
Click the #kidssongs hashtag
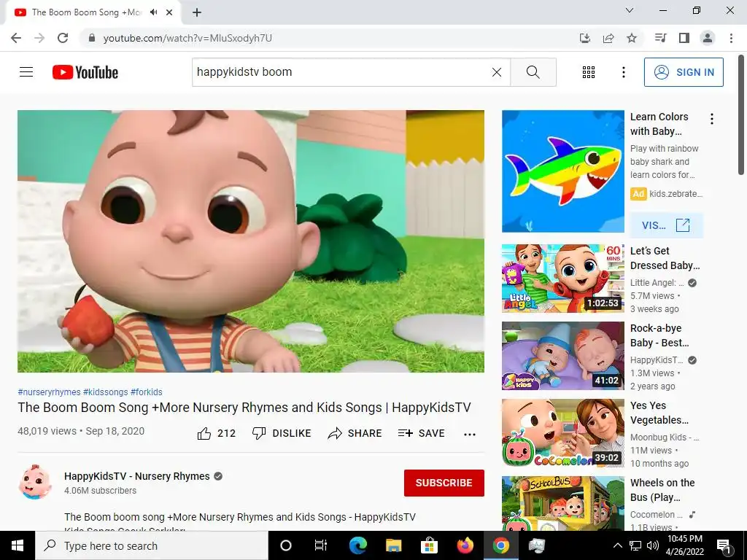pyautogui.click(x=105, y=392)
